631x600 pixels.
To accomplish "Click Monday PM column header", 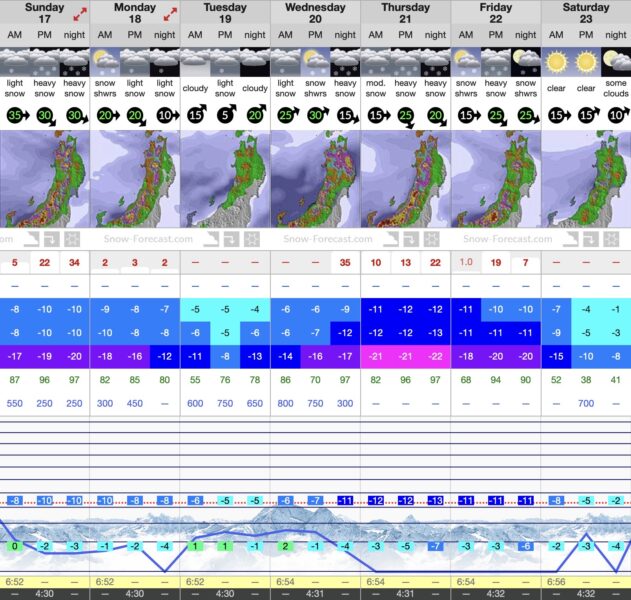I will pos(135,35).
